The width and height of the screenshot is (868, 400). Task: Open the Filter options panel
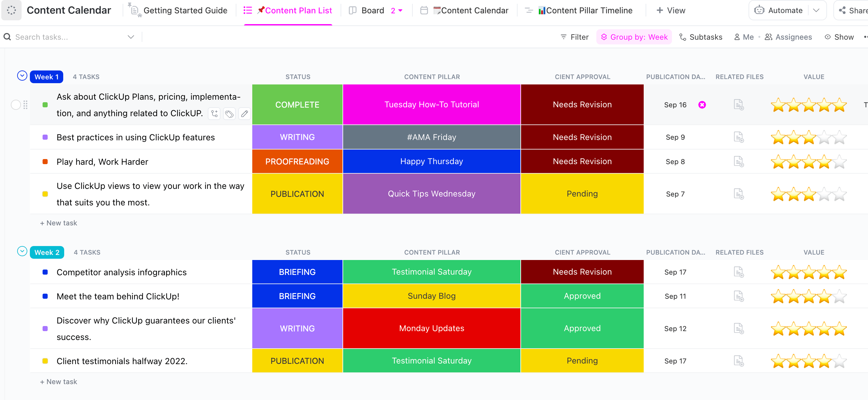574,37
